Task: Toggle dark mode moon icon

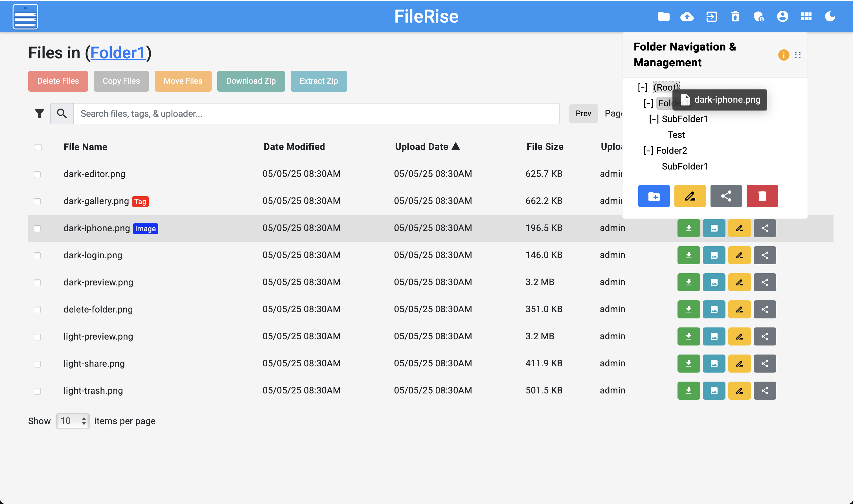Action: tap(830, 16)
